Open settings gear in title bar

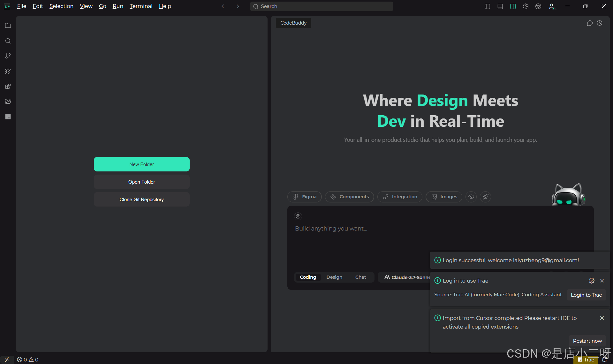click(x=526, y=6)
